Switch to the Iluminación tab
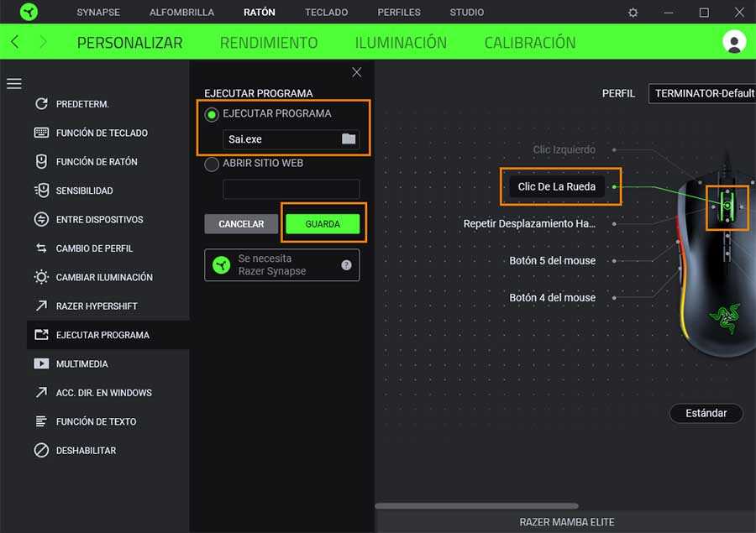756x533 pixels. (x=401, y=43)
